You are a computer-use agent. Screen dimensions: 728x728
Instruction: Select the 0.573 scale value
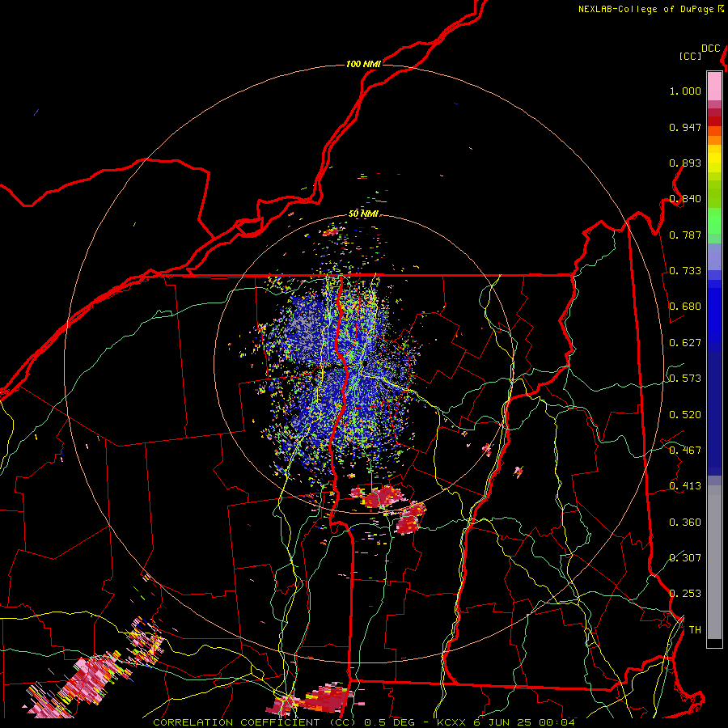point(685,379)
